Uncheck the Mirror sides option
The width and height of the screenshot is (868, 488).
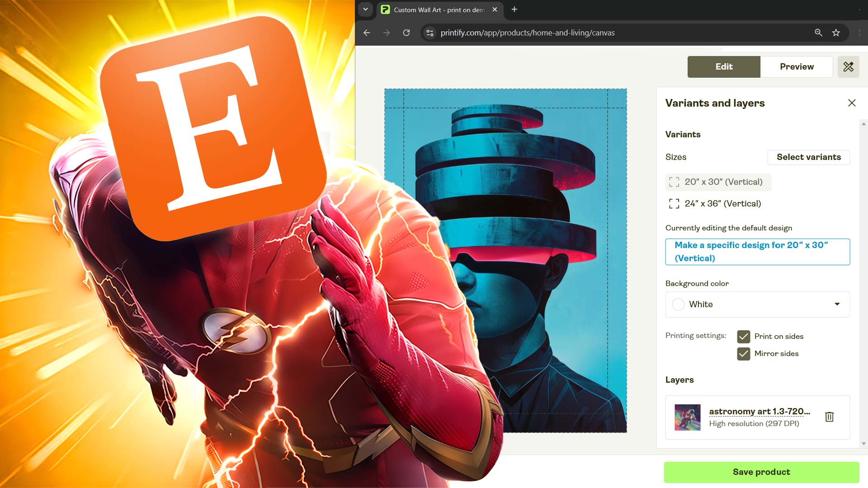743,354
